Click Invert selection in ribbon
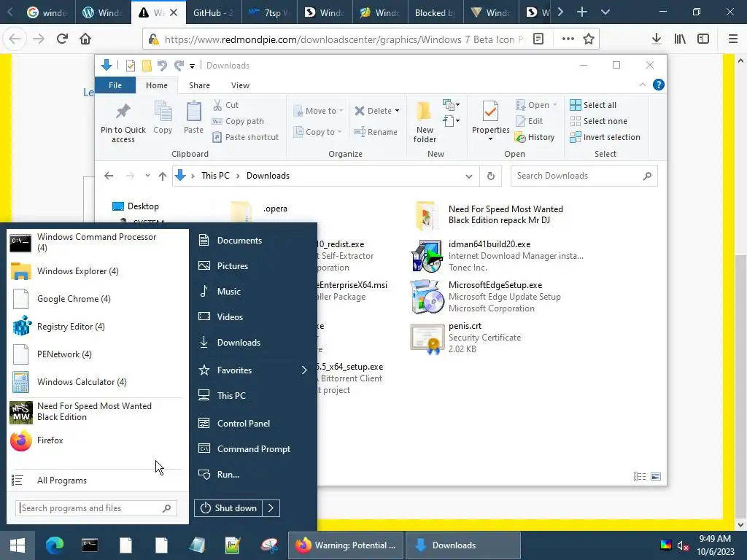The width and height of the screenshot is (747, 560). 605,137
